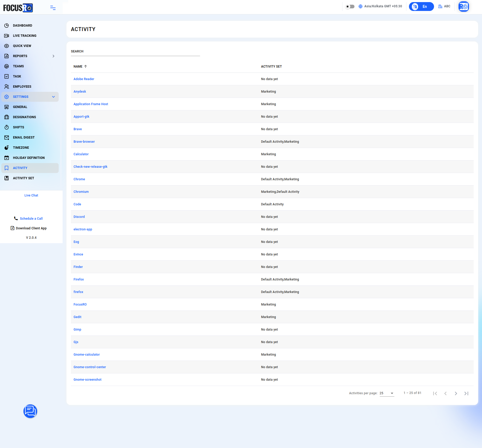Click the General settings icon
482x448 pixels.
click(x=7, y=107)
